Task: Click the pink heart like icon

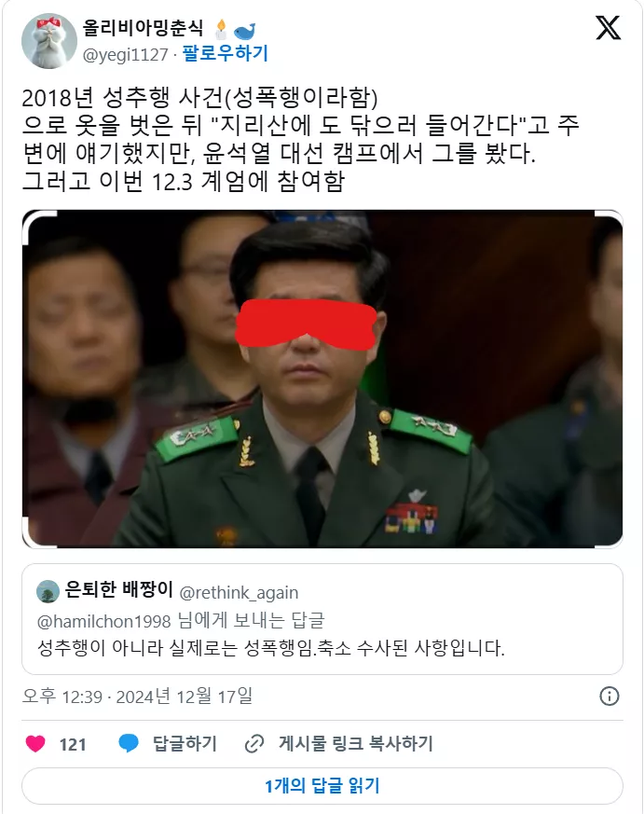Action: pos(35,743)
